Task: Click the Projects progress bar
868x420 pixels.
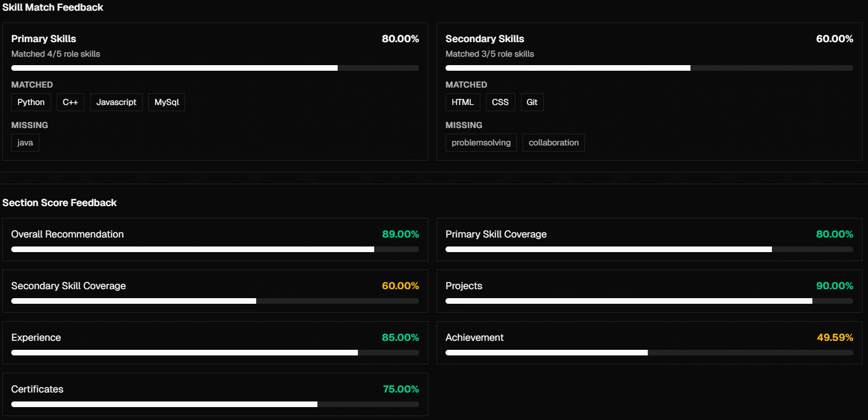Action: 649,301
